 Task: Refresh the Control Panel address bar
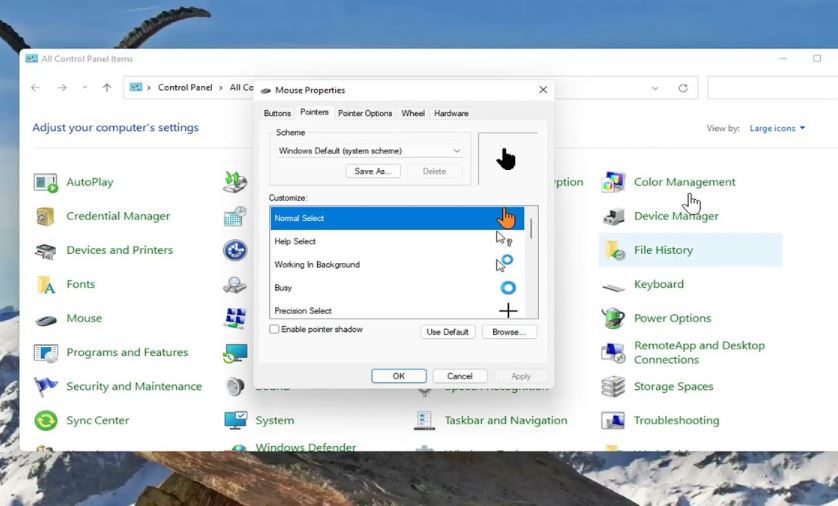(x=683, y=88)
